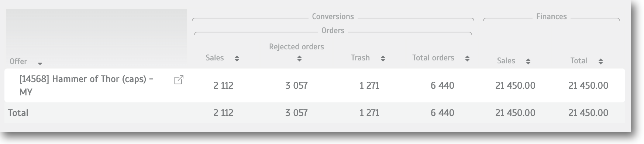Select 3 057 cell in Hammer of Thor row
The image size is (644, 144).
point(296,85)
